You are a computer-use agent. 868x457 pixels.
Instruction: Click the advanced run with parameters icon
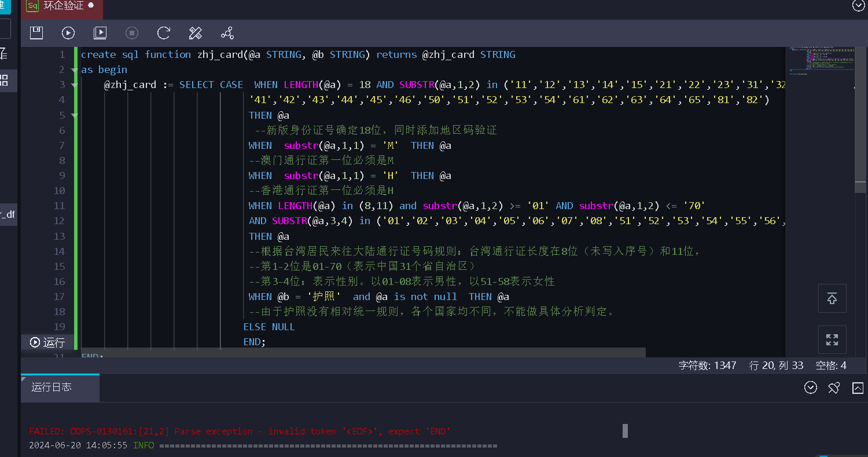tap(100, 33)
